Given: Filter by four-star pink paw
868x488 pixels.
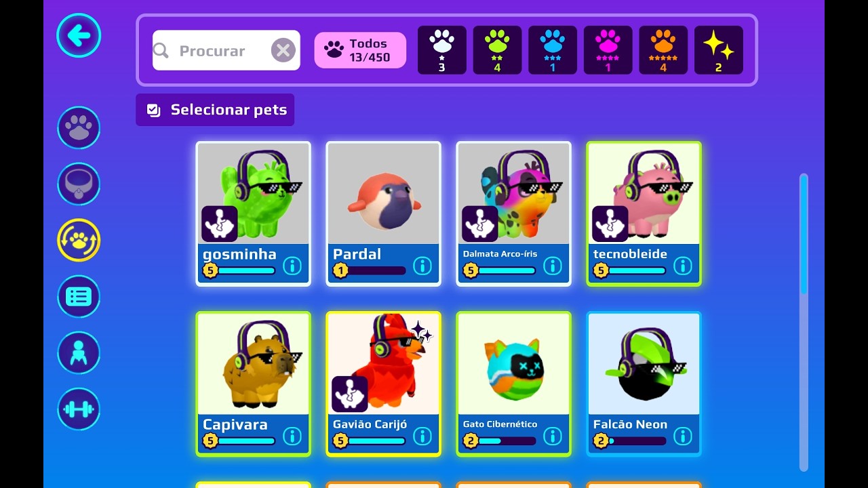Looking at the screenshot, I should coord(608,50).
